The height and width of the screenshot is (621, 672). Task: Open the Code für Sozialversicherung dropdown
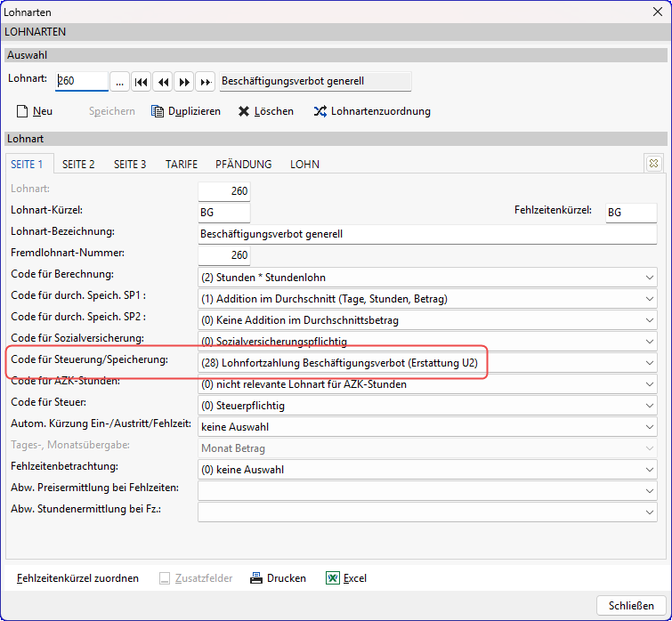point(649,342)
